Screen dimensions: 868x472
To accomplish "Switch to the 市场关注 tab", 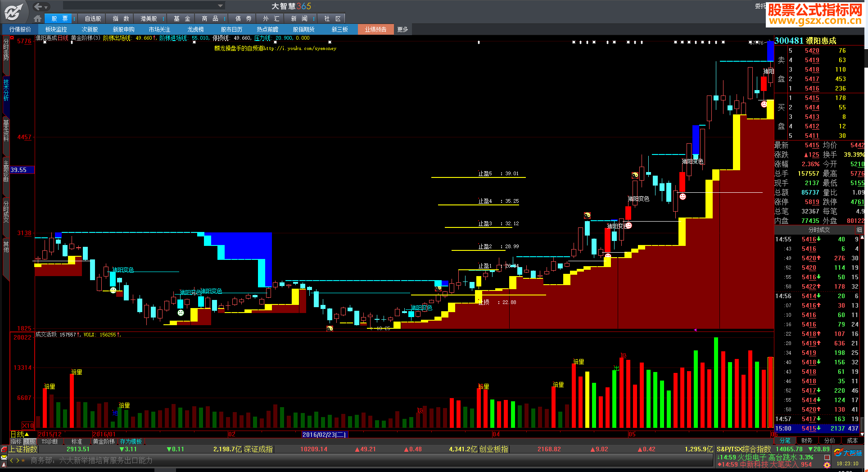I will point(160,29).
